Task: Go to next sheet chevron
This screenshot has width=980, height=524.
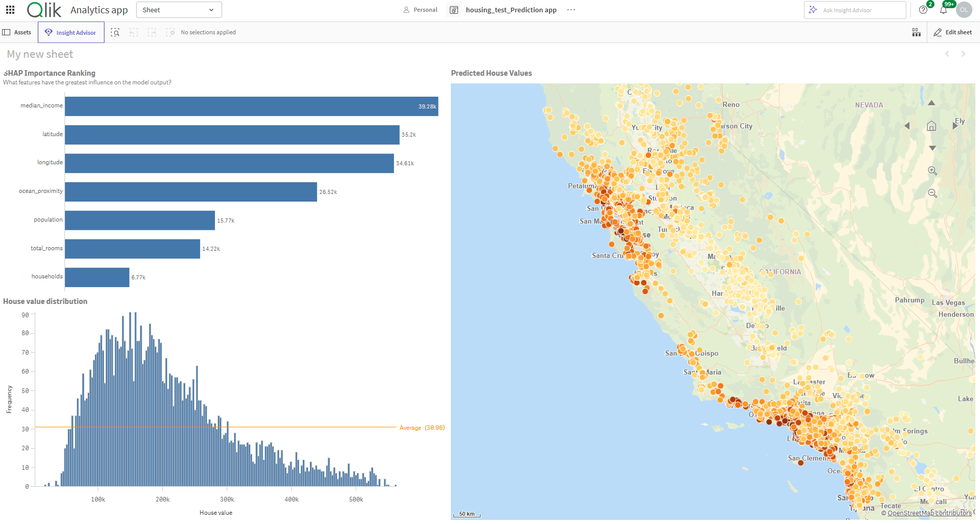Action: pos(963,54)
